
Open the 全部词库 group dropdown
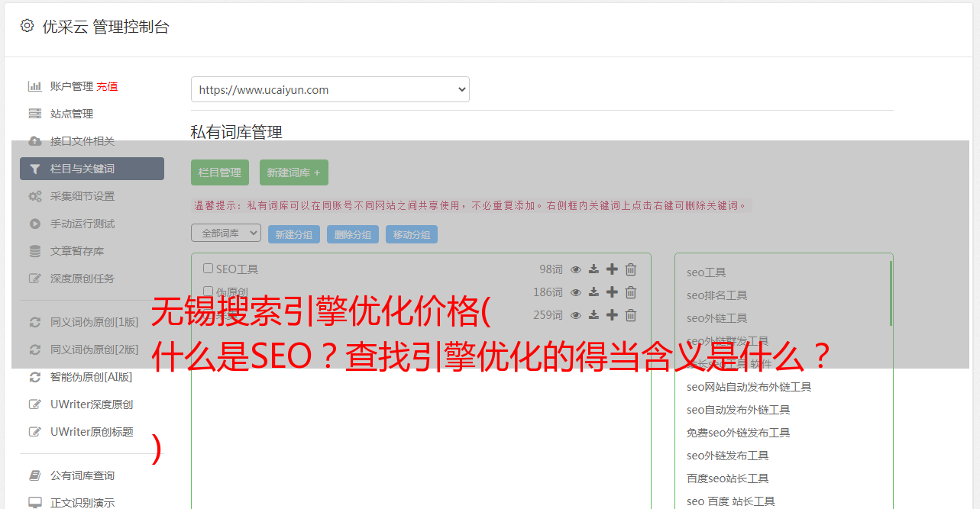point(226,233)
